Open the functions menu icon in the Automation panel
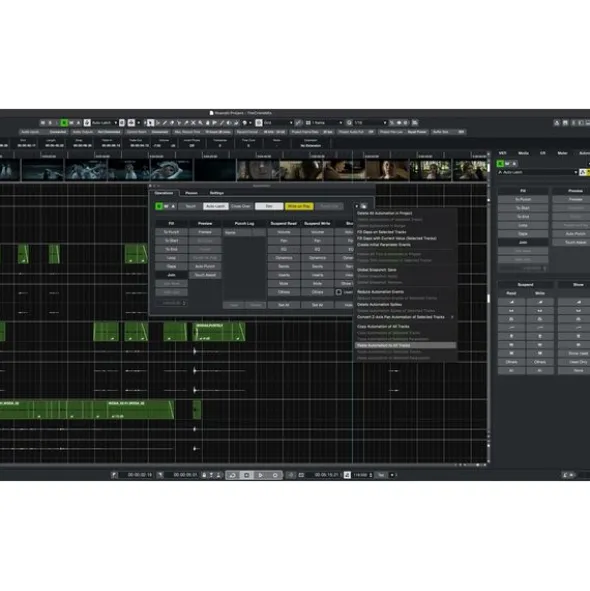590x591 pixels. (363, 206)
